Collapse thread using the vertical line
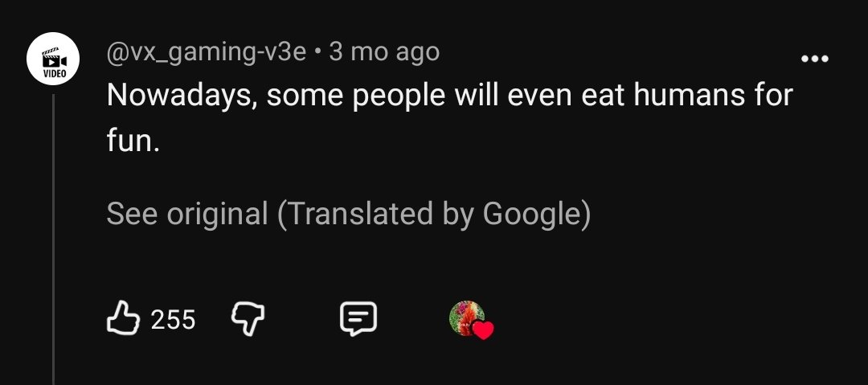 (x=53, y=240)
